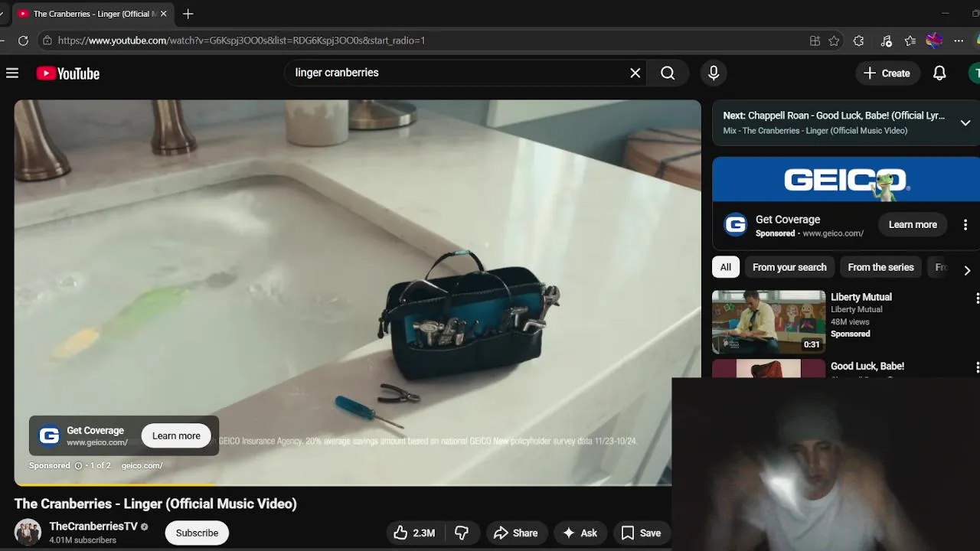The height and width of the screenshot is (551, 980).
Task: Open the Ask AI button
Action: click(x=580, y=533)
